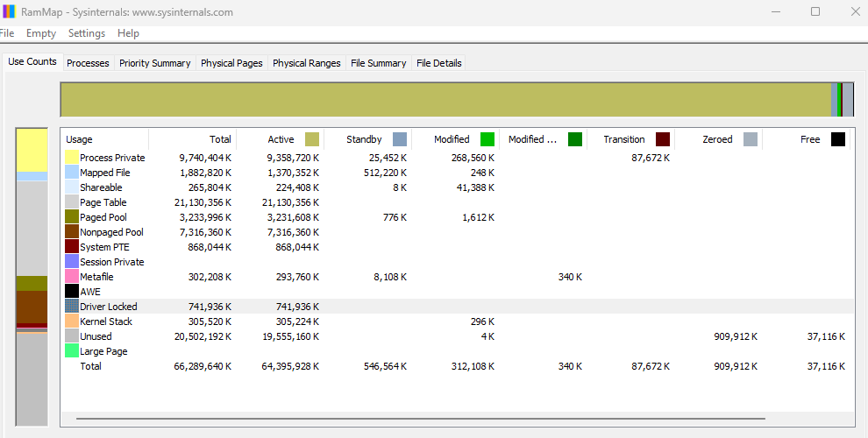The height and width of the screenshot is (438, 868).
Task: Go to the File Details tab
Action: 438,63
